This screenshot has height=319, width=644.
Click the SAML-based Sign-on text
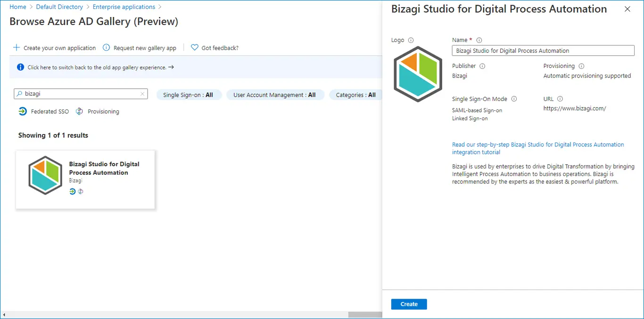[x=477, y=110]
